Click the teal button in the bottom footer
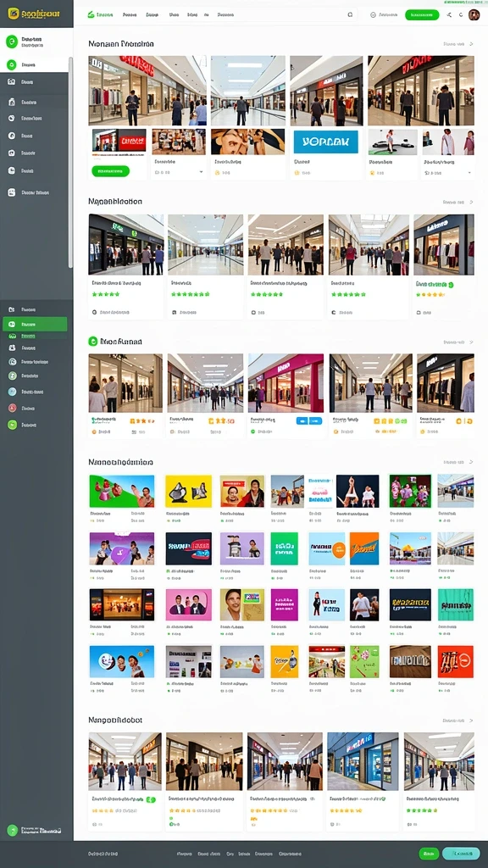 [x=461, y=854]
